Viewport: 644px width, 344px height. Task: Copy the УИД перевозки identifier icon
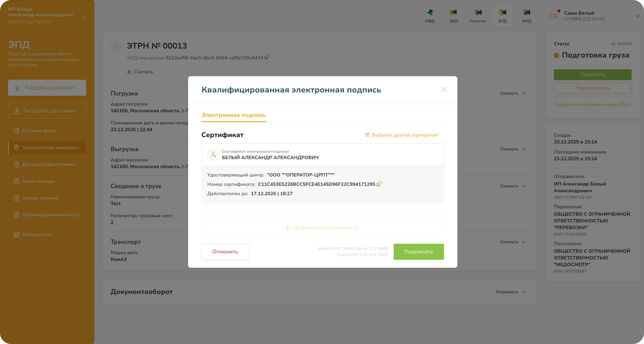point(267,57)
